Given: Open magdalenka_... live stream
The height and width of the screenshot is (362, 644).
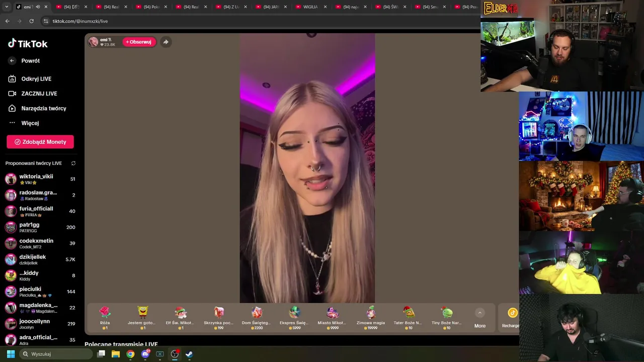Looking at the screenshot, I should tap(40, 308).
